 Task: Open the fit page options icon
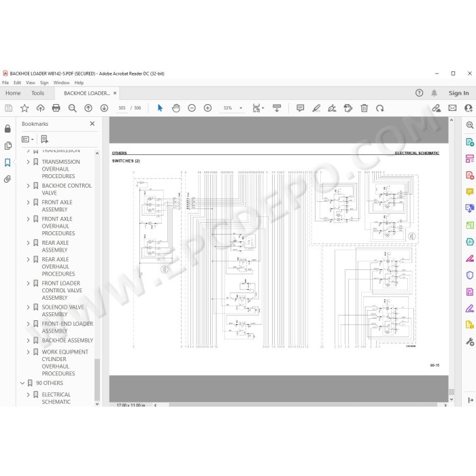(258, 108)
